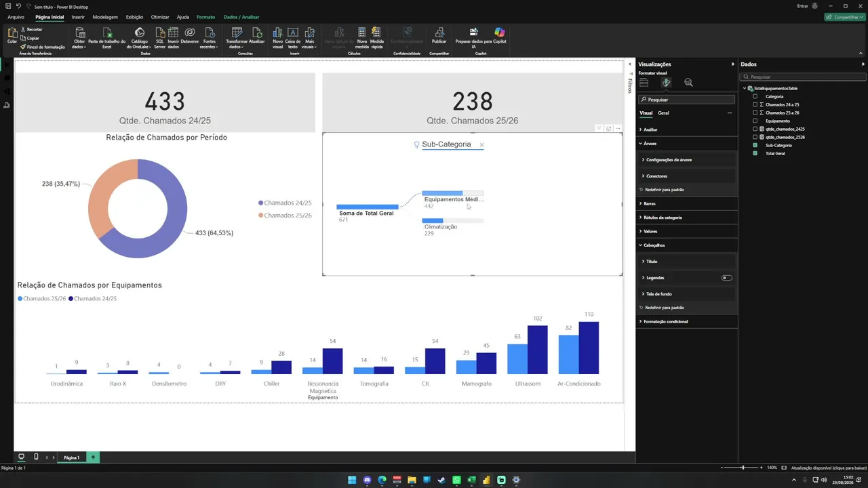Expand the Análise section
The width and height of the screenshot is (868, 488).
point(687,129)
